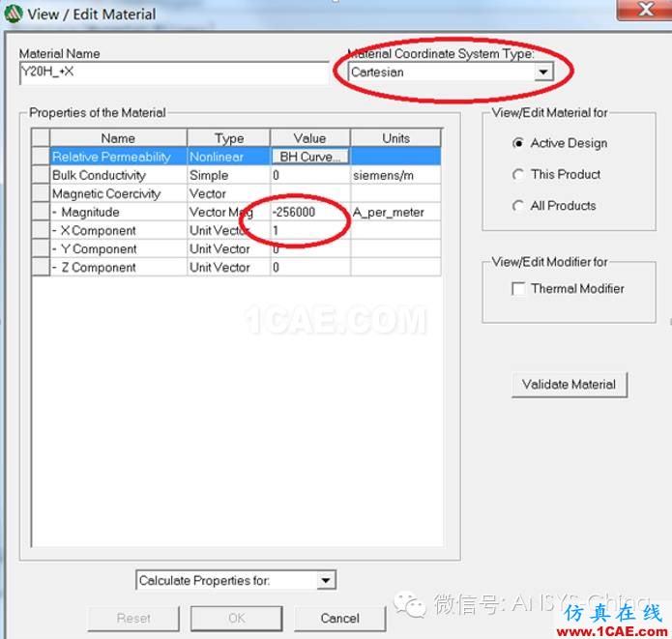This screenshot has height=639, width=672.
Task: Click the Reset button
Action: [133, 618]
